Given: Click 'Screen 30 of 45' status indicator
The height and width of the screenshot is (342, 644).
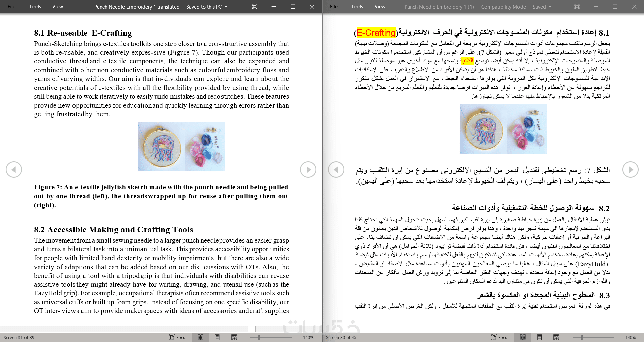Looking at the screenshot, I should coord(341,337).
